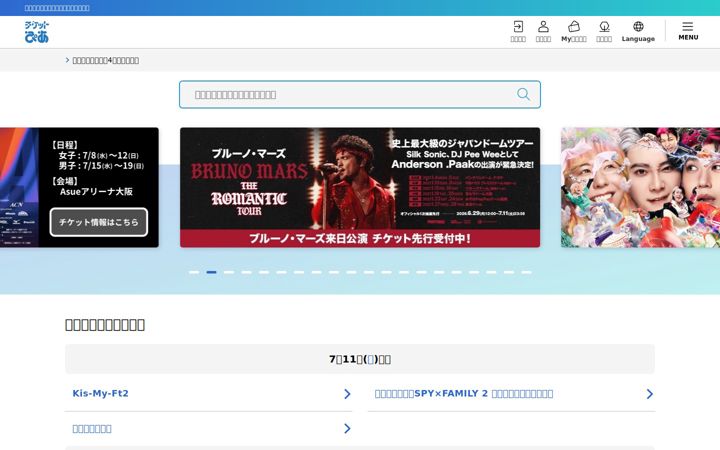720x450 pixels.
Task: Open the breadcrumb notice link below header
Action: click(x=106, y=60)
